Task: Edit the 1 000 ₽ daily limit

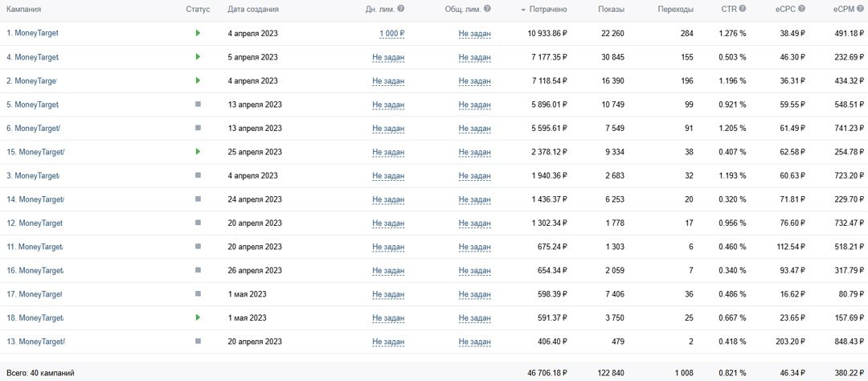Action: 391,34
